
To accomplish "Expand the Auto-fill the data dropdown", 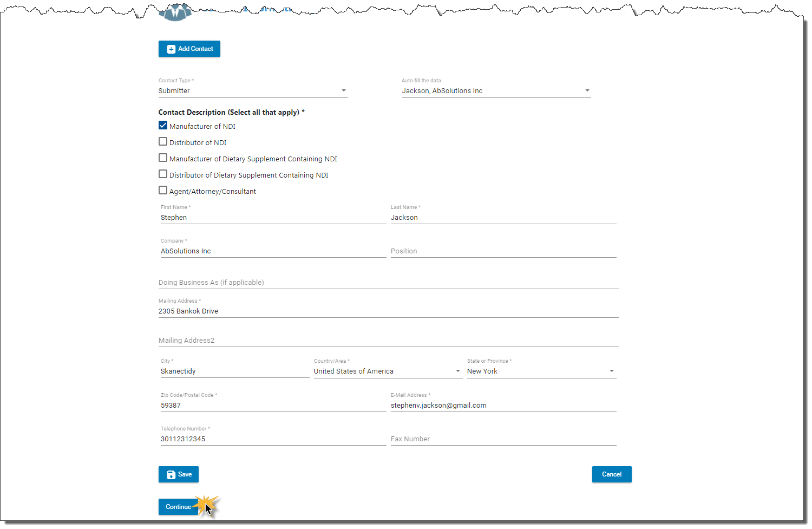I will tap(587, 91).
